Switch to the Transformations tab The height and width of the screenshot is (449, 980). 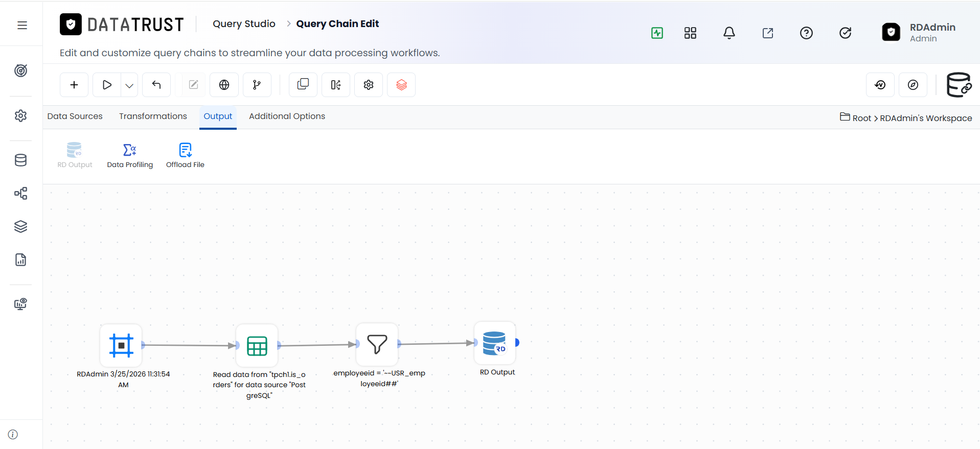(x=153, y=116)
